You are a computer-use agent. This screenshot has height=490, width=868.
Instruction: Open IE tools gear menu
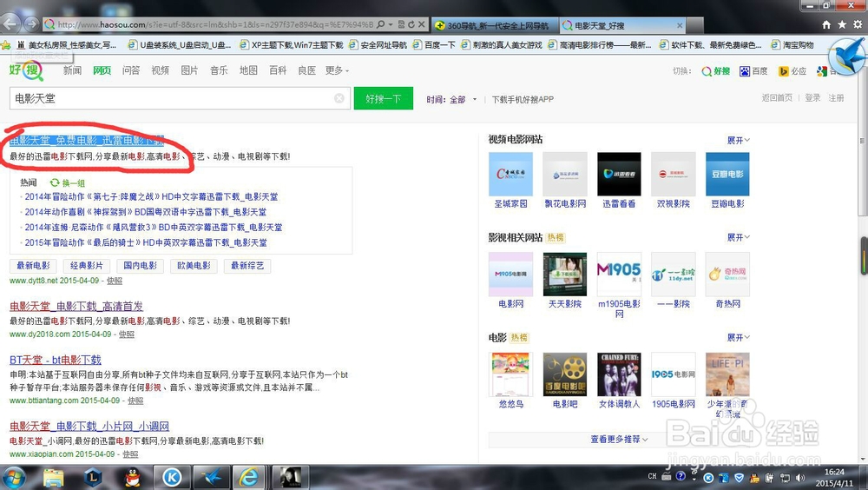[x=858, y=24]
